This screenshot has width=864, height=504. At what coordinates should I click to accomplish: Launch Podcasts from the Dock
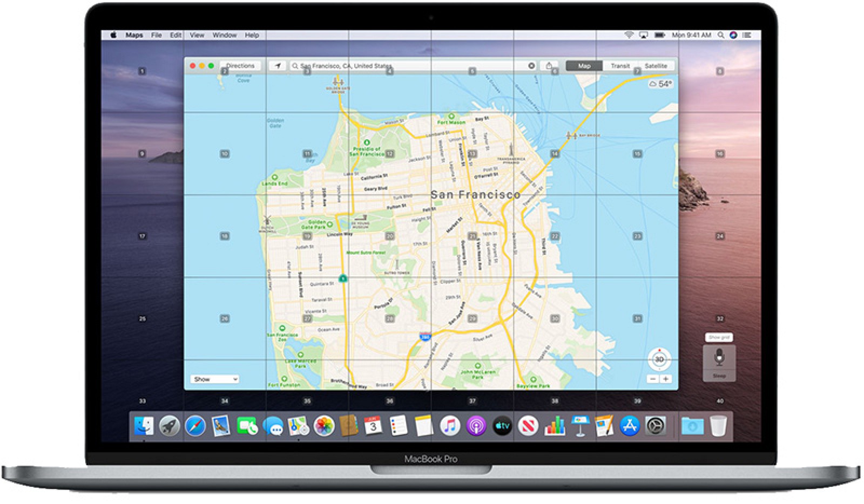(x=476, y=426)
